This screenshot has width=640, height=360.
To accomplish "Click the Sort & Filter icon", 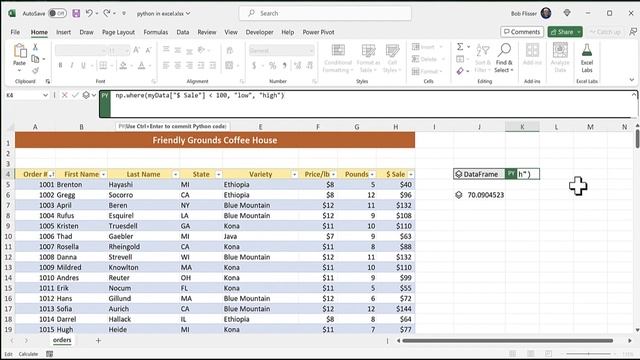I will [x=483, y=51].
